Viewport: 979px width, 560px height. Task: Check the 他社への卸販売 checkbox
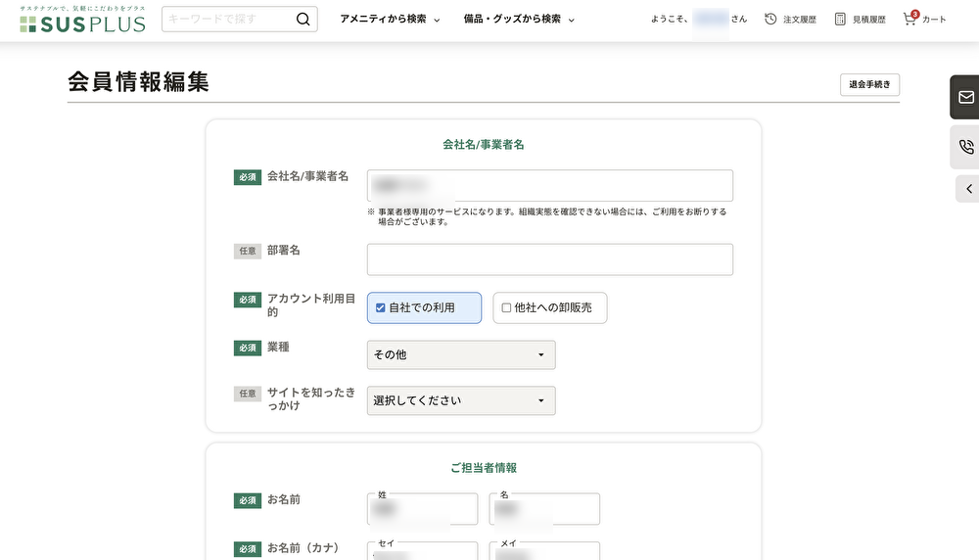click(x=506, y=307)
